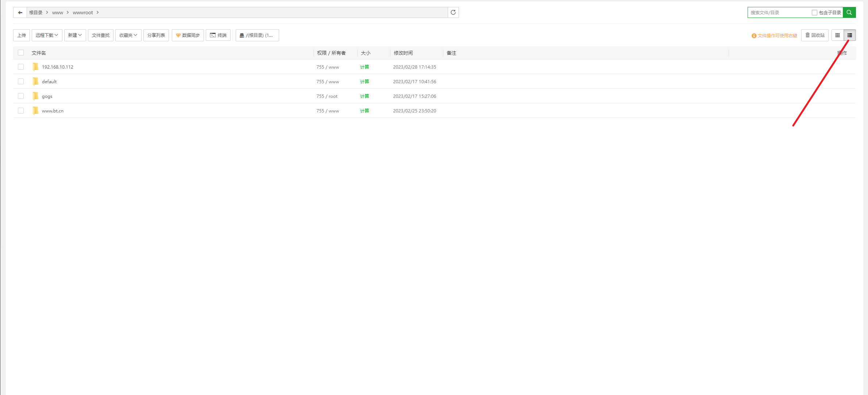The height and width of the screenshot is (395, 868).
Task: Check the 192.168.10.112 row checkbox
Action: (21, 67)
